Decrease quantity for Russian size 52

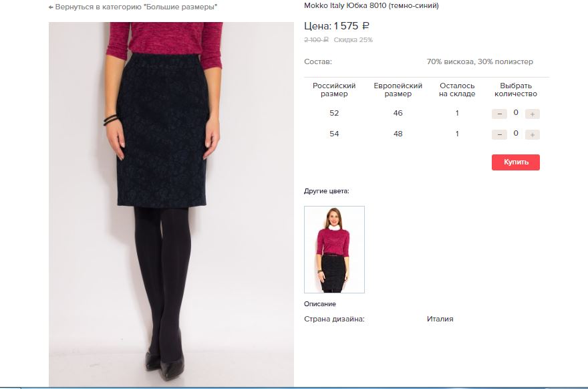[x=499, y=114]
